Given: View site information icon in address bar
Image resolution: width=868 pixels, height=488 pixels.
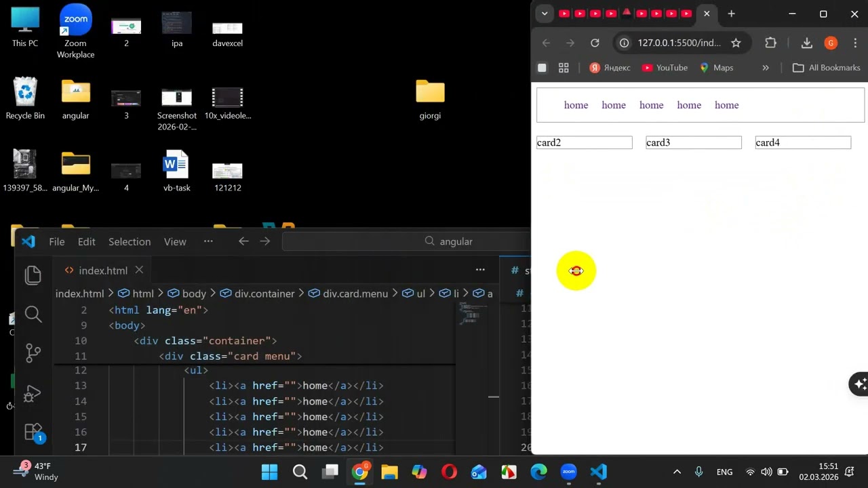Looking at the screenshot, I should click(625, 43).
